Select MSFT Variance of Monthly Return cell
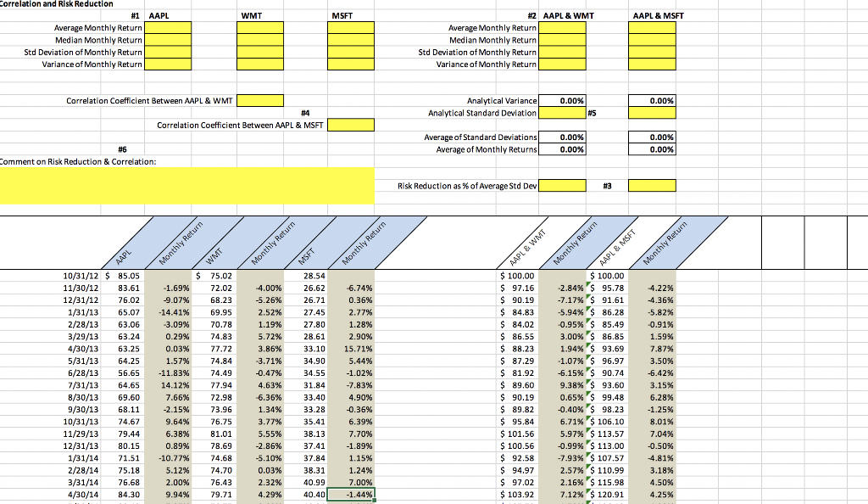 click(x=351, y=64)
